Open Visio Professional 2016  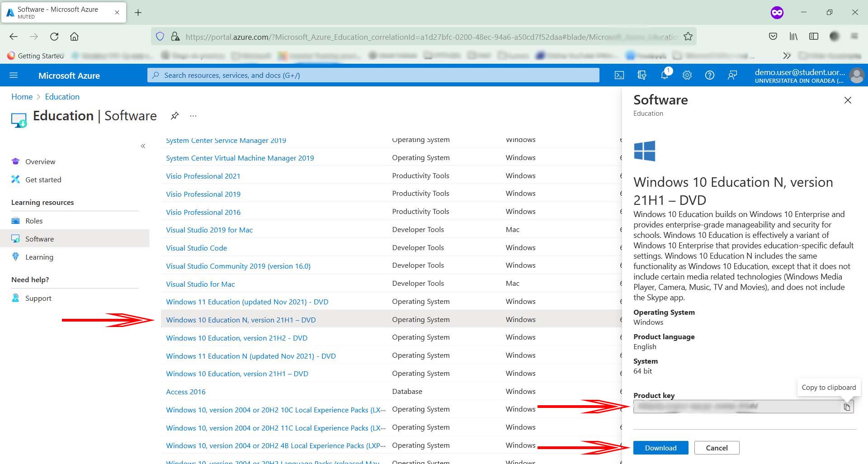click(203, 212)
